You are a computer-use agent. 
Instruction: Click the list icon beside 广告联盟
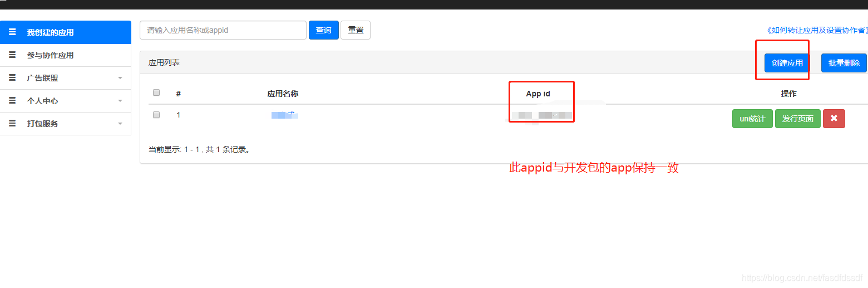tap(12, 78)
